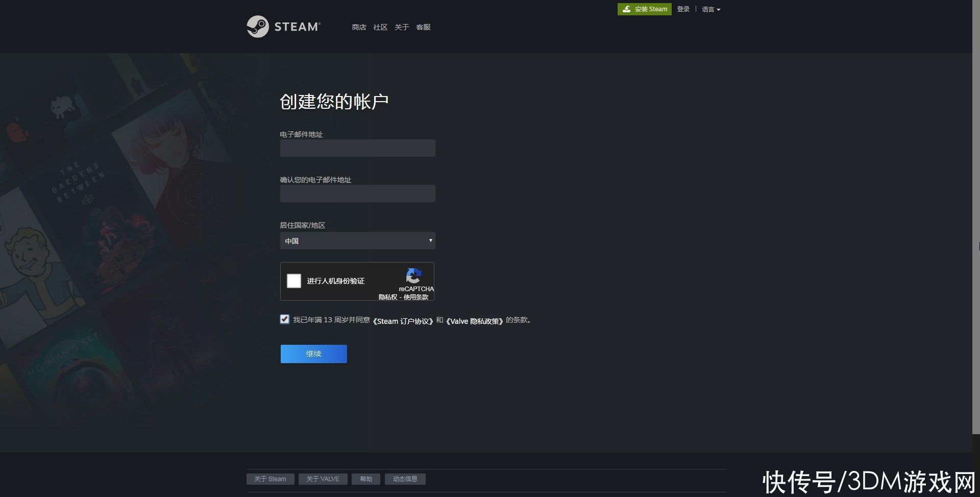Open the 社区 community menu
Viewport: 980px width, 497px height.
click(x=380, y=27)
